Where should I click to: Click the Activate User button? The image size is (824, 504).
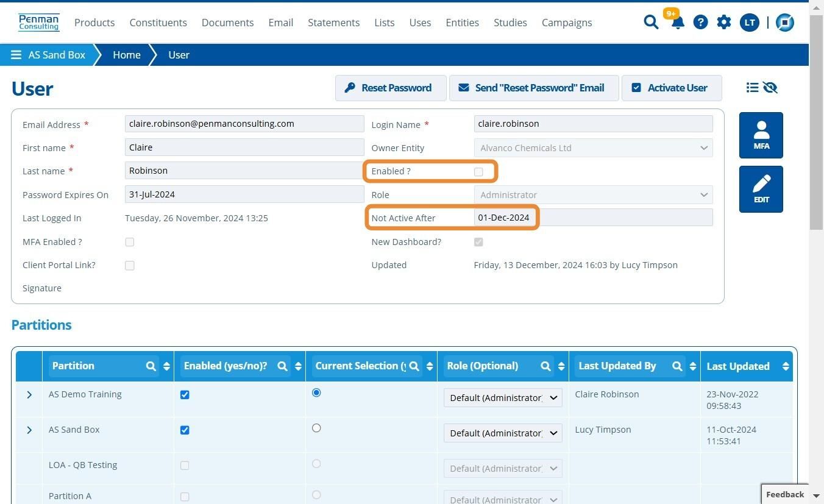tap(672, 88)
